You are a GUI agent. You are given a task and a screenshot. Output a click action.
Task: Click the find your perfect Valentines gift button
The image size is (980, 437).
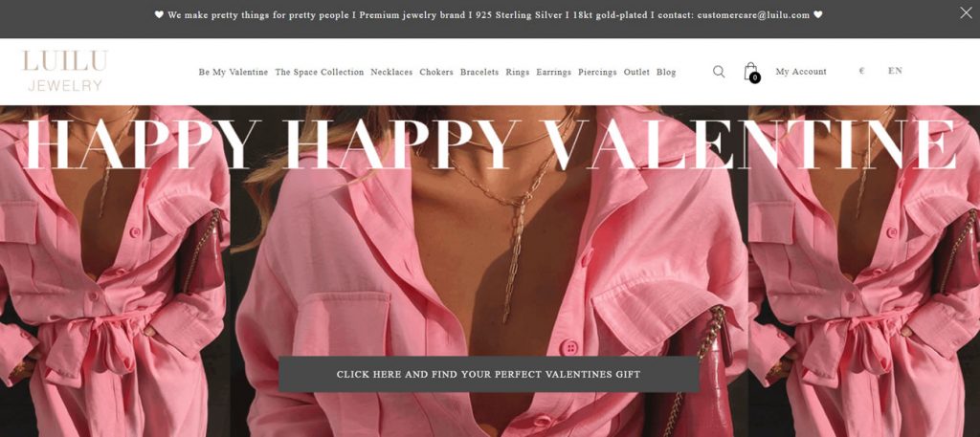point(488,374)
